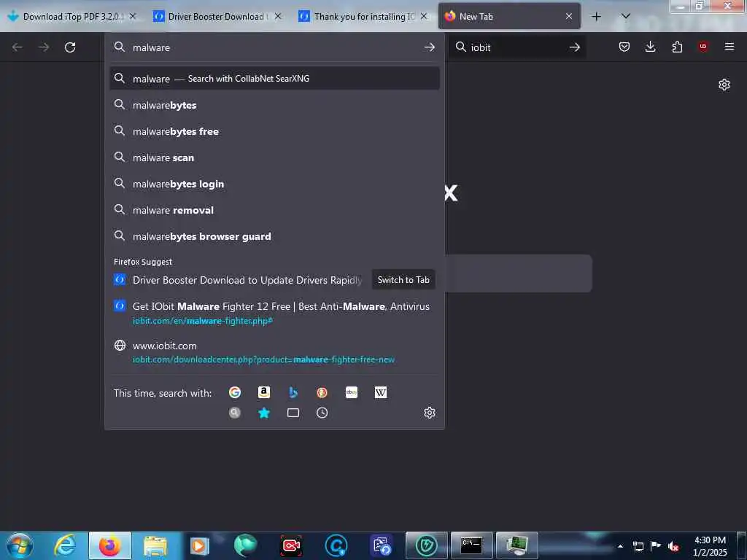The image size is (747, 560).
Task: Select the gray magnifier search engine icon
Action: [x=234, y=413]
